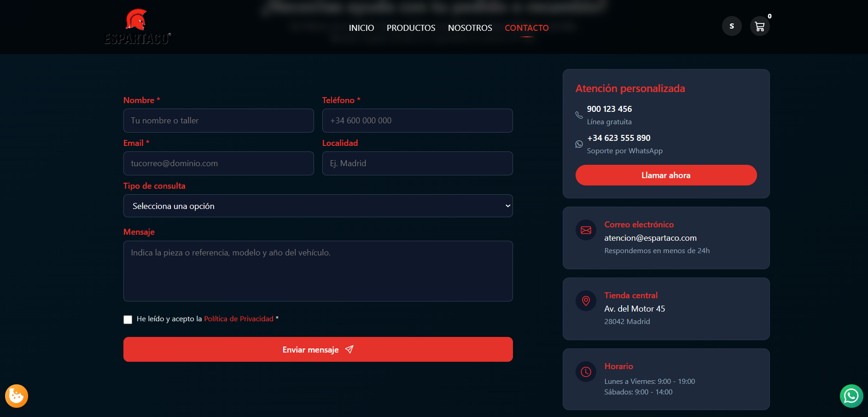Viewport: 868px width, 417px height.
Task: Tick the privacy policy acceptance checkbox
Action: click(128, 319)
